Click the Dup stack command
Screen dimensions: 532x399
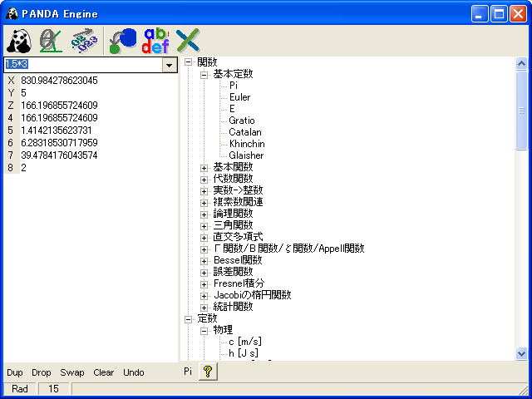(15, 372)
